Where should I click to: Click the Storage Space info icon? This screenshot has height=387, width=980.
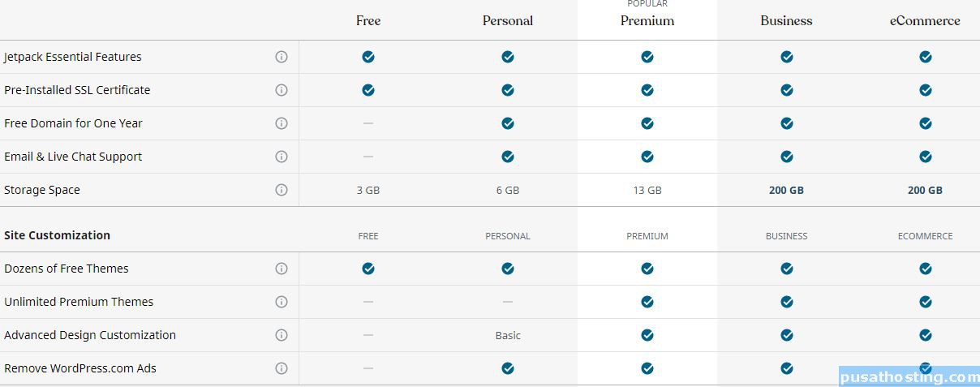coord(282,190)
